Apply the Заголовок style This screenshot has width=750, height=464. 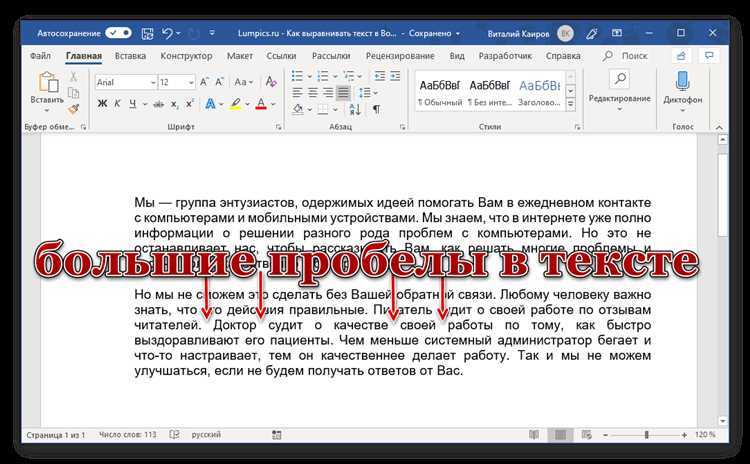(x=539, y=93)
